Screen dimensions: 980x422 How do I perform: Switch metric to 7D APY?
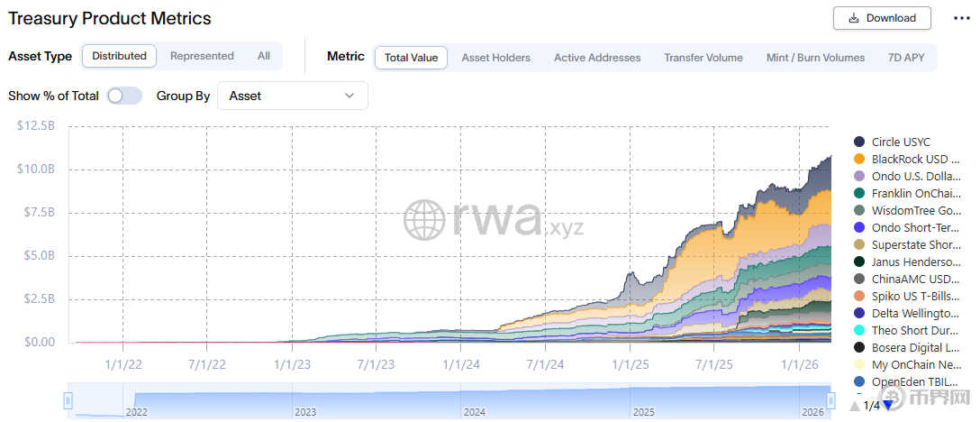[905, 58]
